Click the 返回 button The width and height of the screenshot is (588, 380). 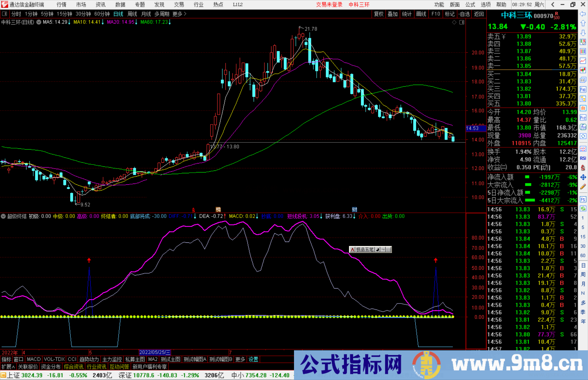pos(479,14)
